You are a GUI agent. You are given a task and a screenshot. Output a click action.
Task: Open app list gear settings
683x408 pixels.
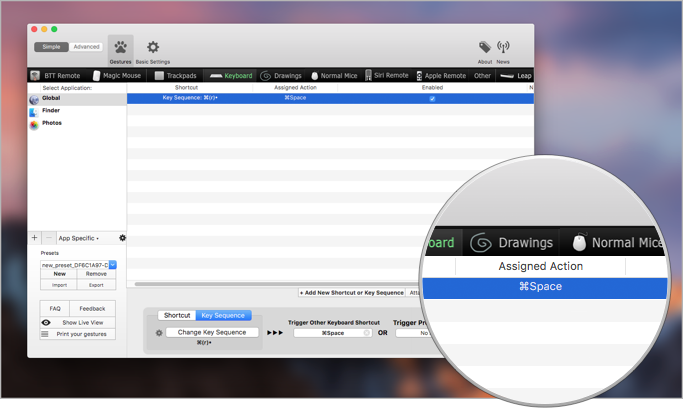pyautogui.click(x=122, y=238)
